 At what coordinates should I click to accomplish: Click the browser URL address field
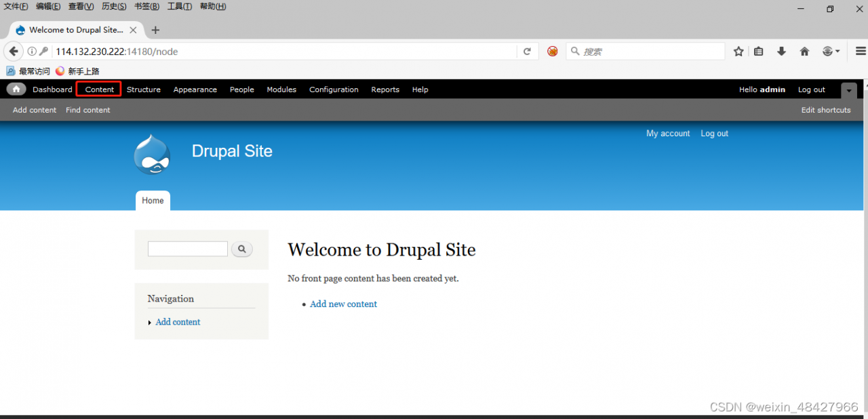coord(285,52)
